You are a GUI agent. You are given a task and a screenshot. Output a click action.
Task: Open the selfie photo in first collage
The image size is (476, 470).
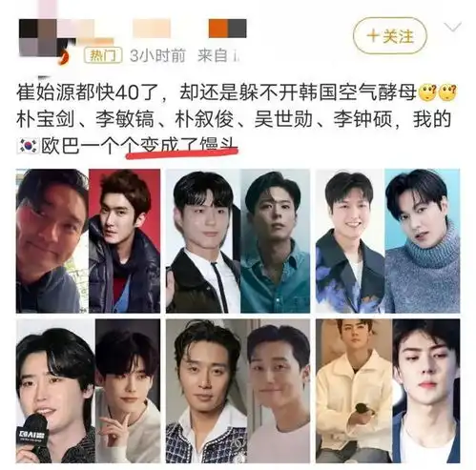[52, 241]
